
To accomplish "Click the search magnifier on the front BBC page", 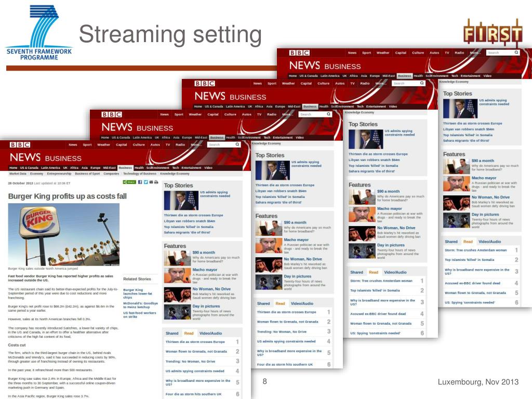I will 237,144.
